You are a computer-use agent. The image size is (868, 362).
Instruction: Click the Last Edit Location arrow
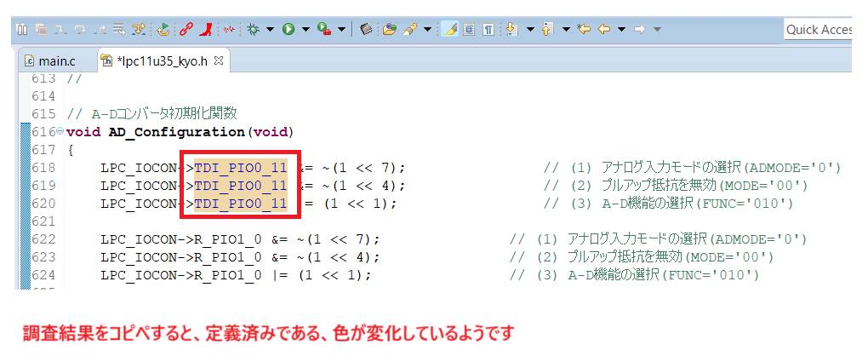pyautogui.click(x=584, y=29)
